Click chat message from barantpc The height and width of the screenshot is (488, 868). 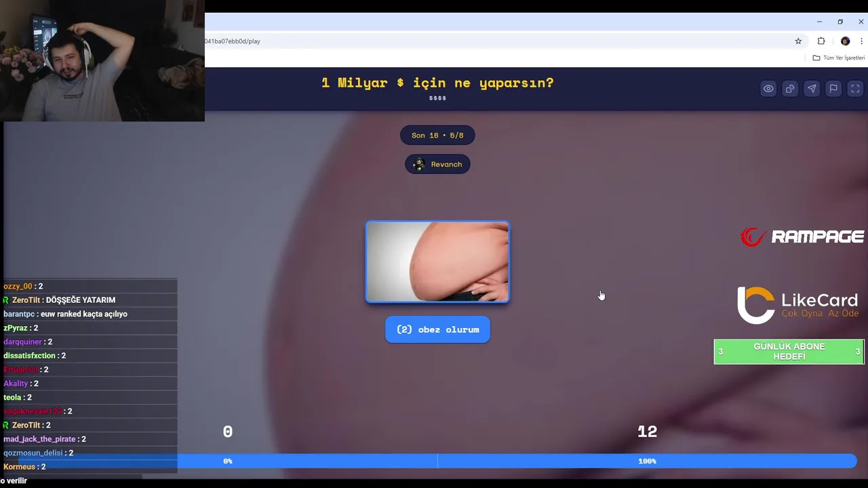[65, 314]
